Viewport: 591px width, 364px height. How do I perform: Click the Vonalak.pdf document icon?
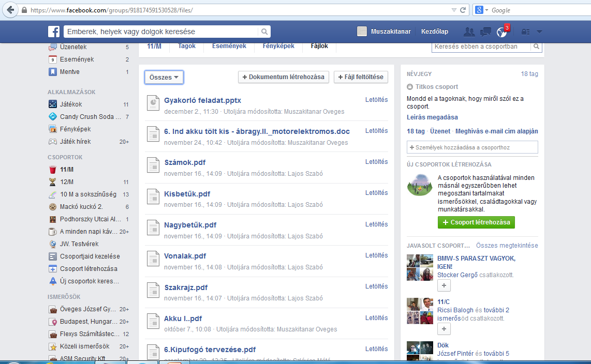pos(153,259)
